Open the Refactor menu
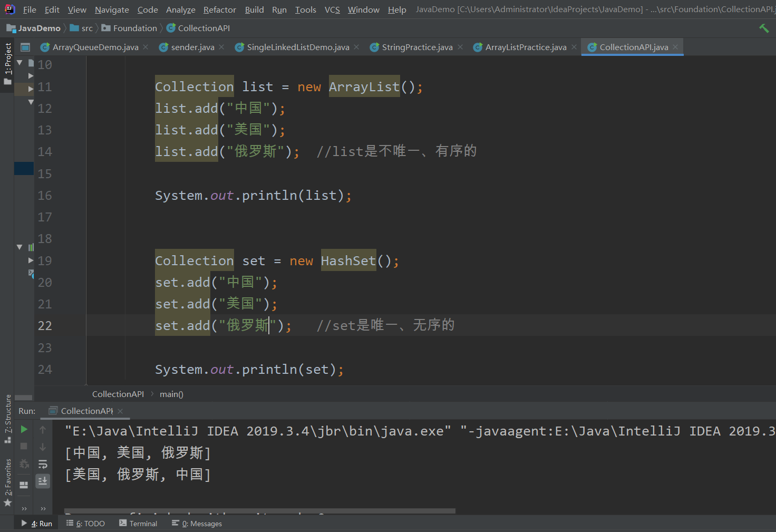The height and width of the screenshot is (532, 776). tap(220, 9)
